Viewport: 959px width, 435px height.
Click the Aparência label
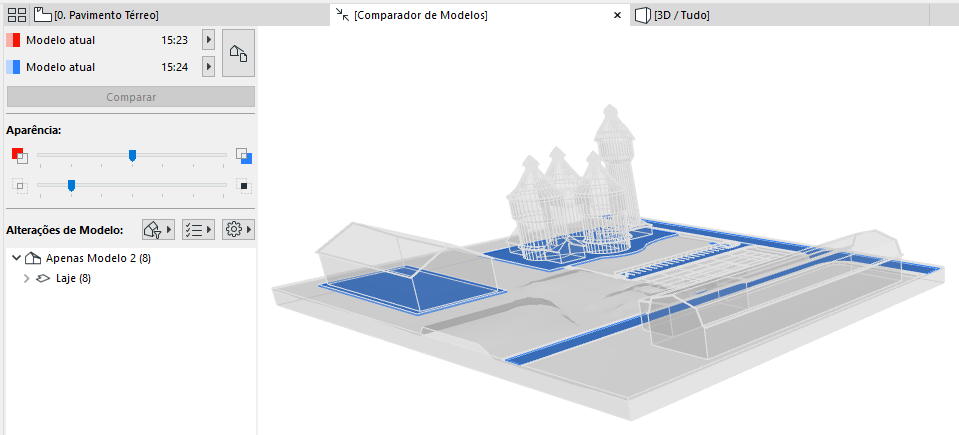coord(33,130)
